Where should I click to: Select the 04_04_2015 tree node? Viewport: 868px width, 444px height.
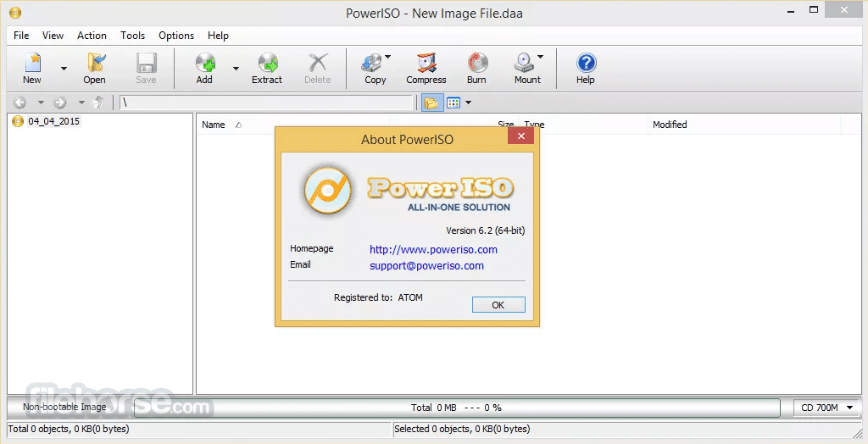point(53,121)
